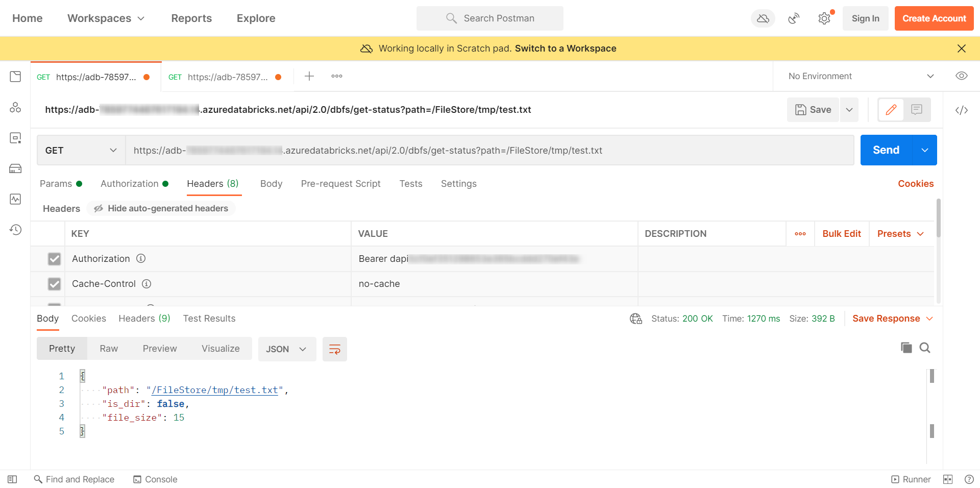Switch response view to Visualize
The height and width of the screenshot is (488, 980).
[x=220, y=349]
